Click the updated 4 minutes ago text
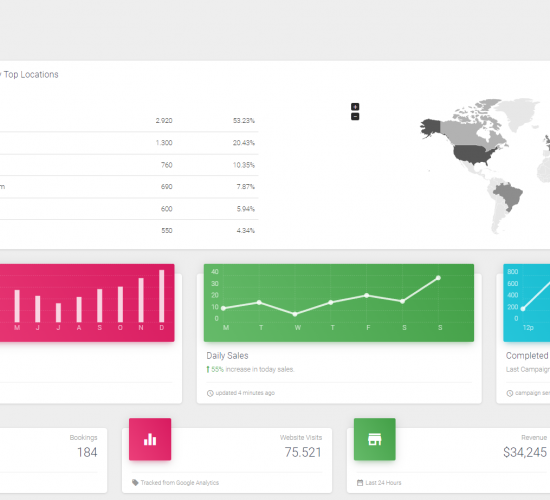Viewport: 550px width, 500px height. [x=245, y=393]
